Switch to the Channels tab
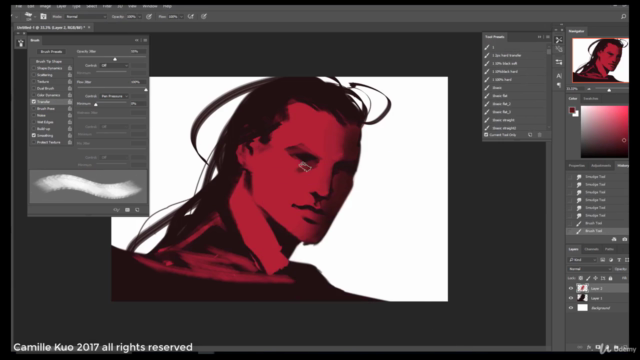Viewport: 640px width, 360px height. [591, 249]
